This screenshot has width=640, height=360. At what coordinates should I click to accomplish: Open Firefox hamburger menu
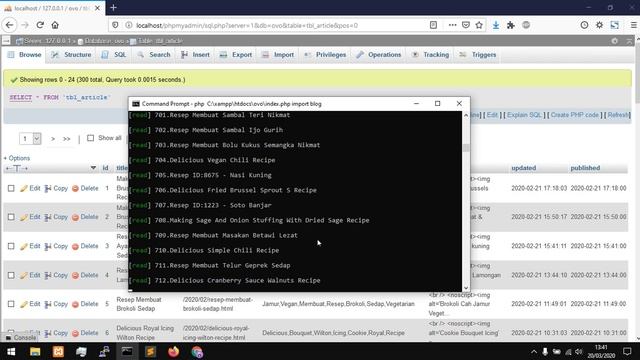click(633, 25)
